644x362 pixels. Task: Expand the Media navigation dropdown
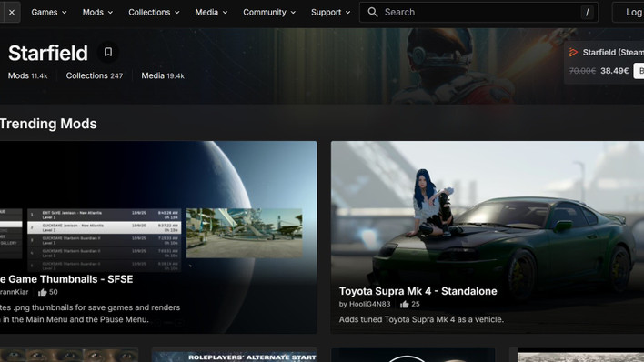coord(211,13)
